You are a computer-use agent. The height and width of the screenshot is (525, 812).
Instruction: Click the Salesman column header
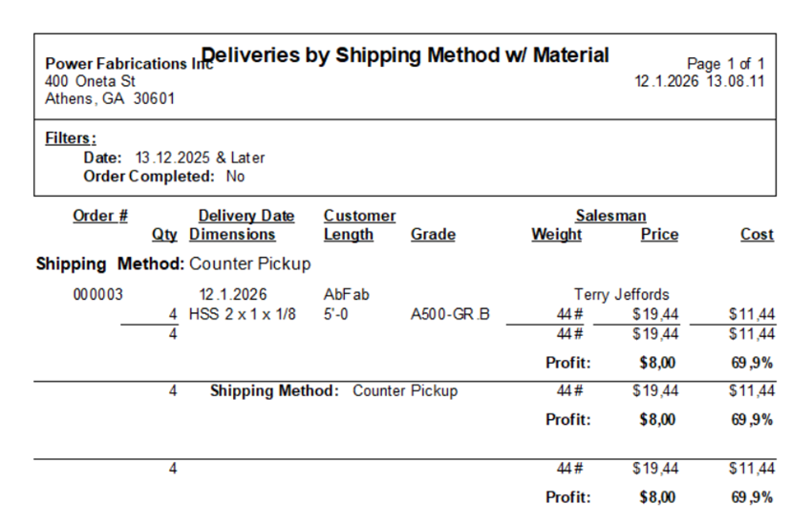(610, 216)
